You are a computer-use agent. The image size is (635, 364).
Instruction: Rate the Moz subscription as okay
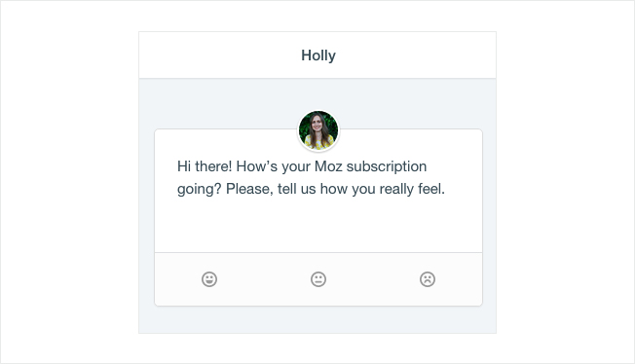coord(318,279)
